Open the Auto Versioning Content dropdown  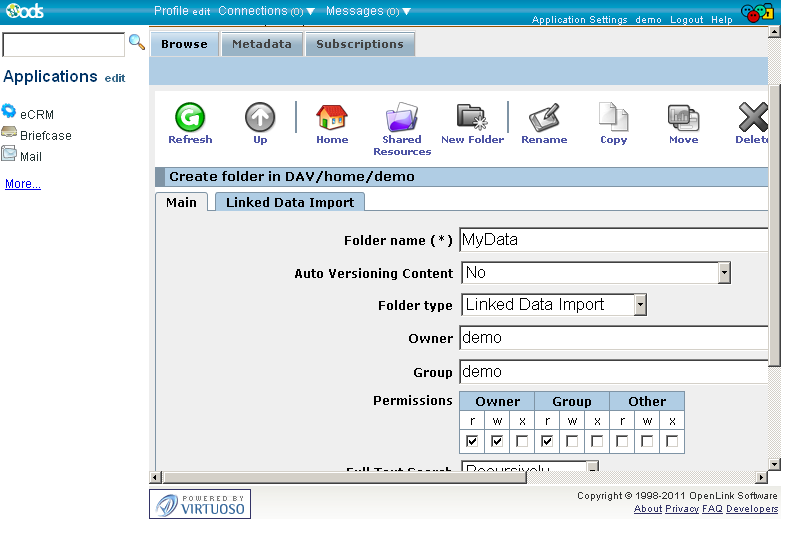pos(724,273)
